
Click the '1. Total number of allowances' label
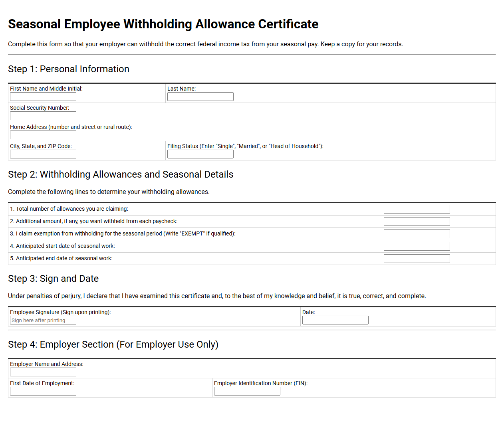(69, 209)
